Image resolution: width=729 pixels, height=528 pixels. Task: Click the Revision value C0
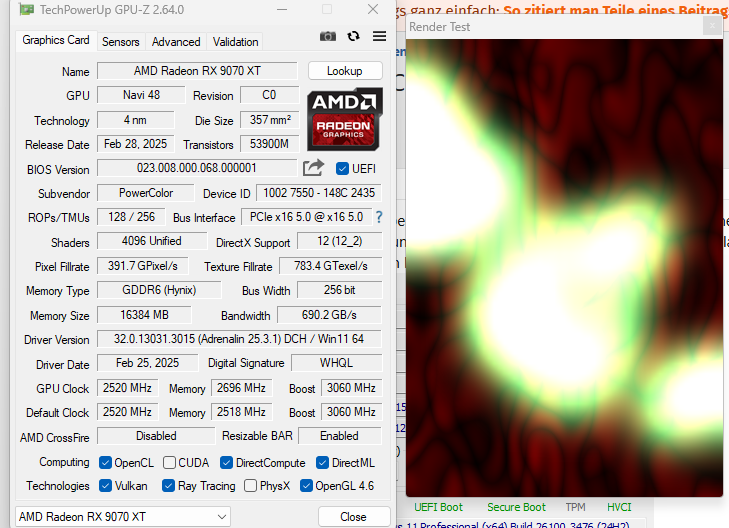269,95
